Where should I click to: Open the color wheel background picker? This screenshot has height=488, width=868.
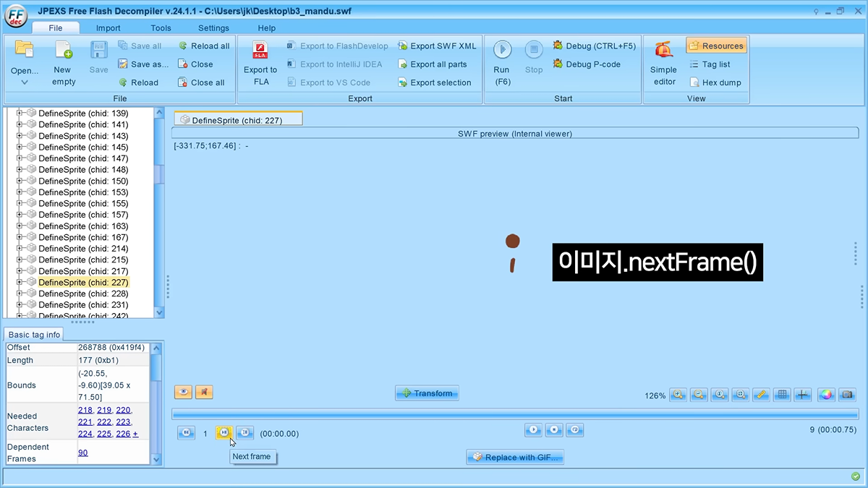826,395
